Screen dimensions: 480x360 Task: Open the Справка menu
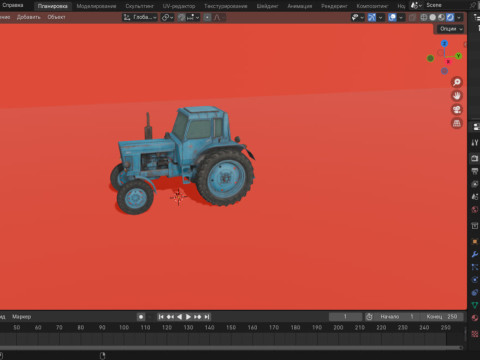[x=13, y=5]
